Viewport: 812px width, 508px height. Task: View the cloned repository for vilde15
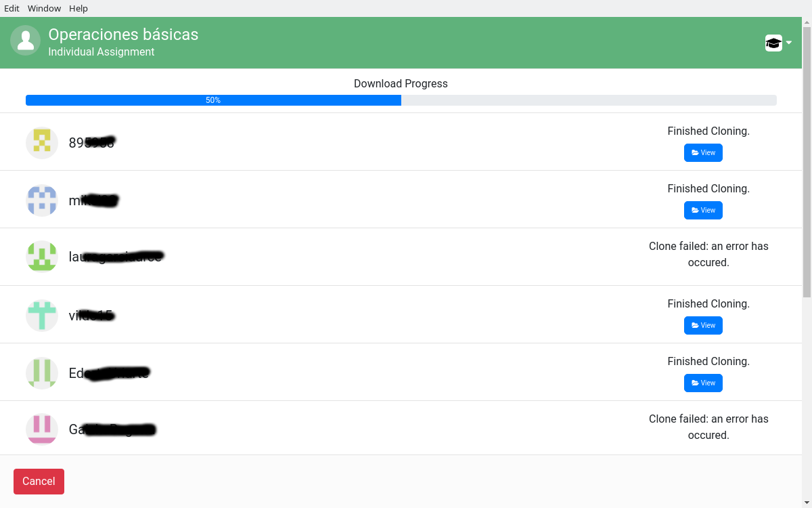click(703, 325)
